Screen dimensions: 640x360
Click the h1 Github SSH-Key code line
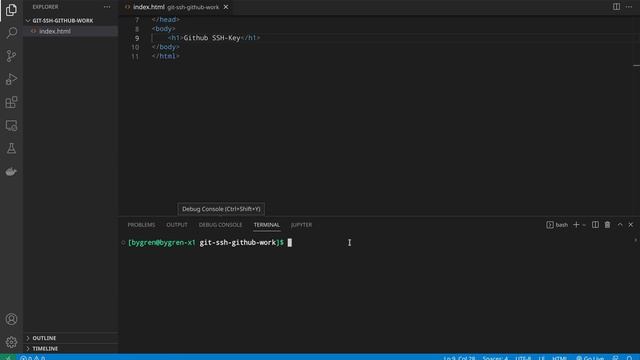point(213,38)
